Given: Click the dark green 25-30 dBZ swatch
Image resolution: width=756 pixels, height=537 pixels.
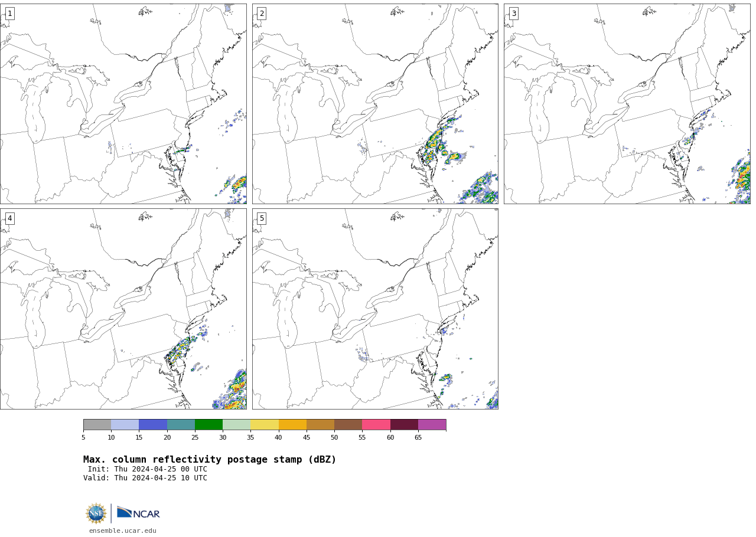Looking at the screenshot, I should pyautogui.click(x=209, y=425).
